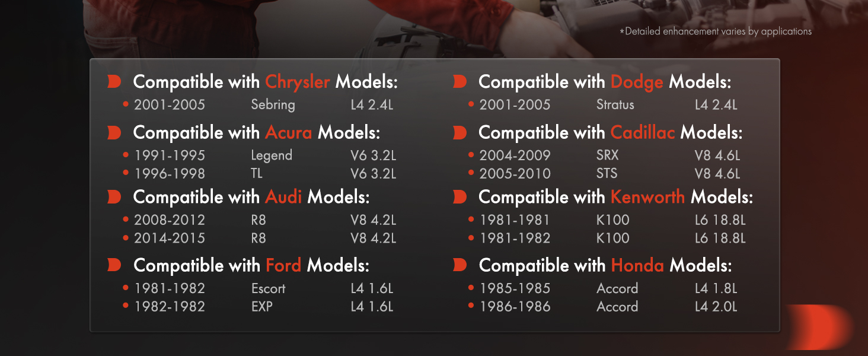Click the red D icon beside Honda heading

[459, 265]
